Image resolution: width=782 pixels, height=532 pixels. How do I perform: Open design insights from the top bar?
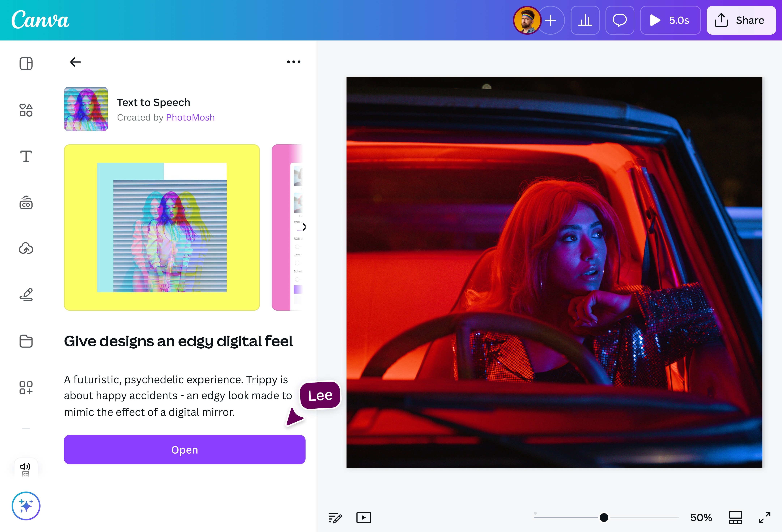click(x=585, y=20)
